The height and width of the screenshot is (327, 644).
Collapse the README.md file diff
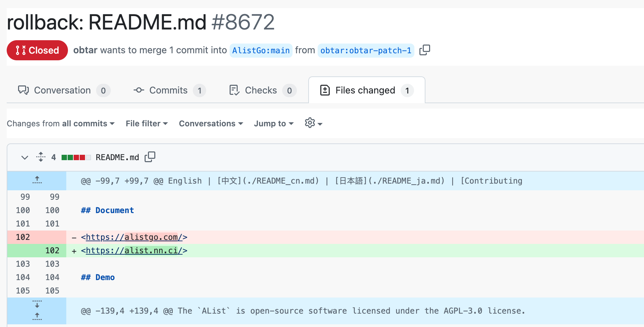click(24, 157)
